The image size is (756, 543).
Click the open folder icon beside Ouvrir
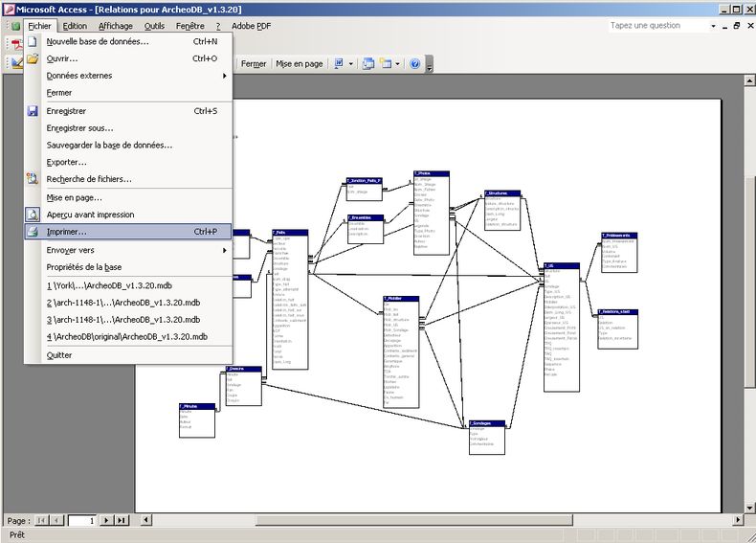tap(33, 58)
